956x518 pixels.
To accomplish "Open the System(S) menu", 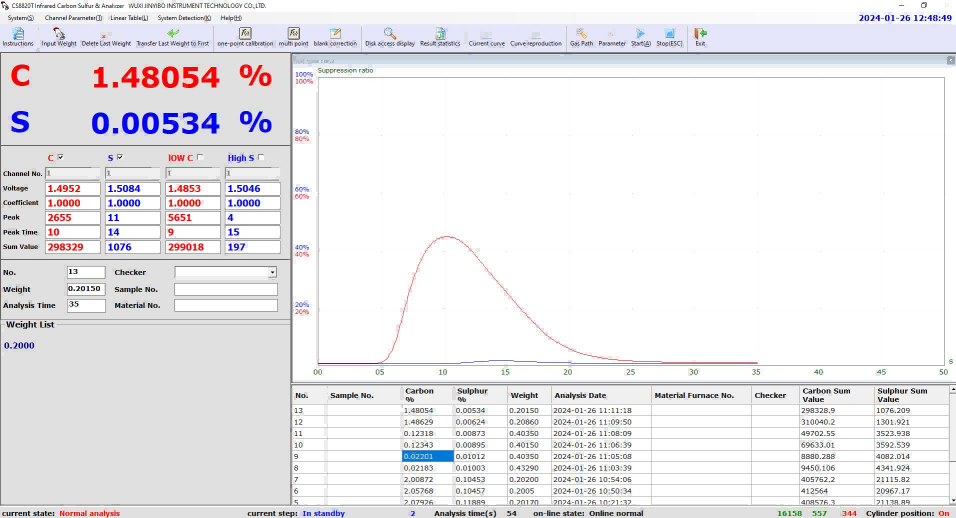I will click(21, 18).
